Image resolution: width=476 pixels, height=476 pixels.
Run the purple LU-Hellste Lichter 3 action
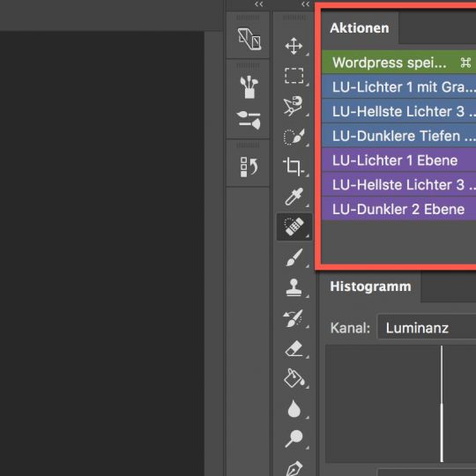399,184
